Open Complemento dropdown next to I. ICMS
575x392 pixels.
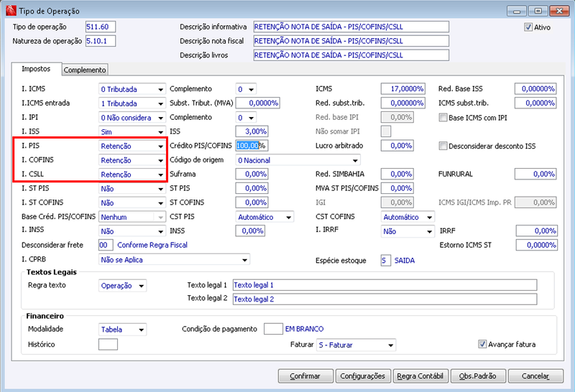(246, 89)
